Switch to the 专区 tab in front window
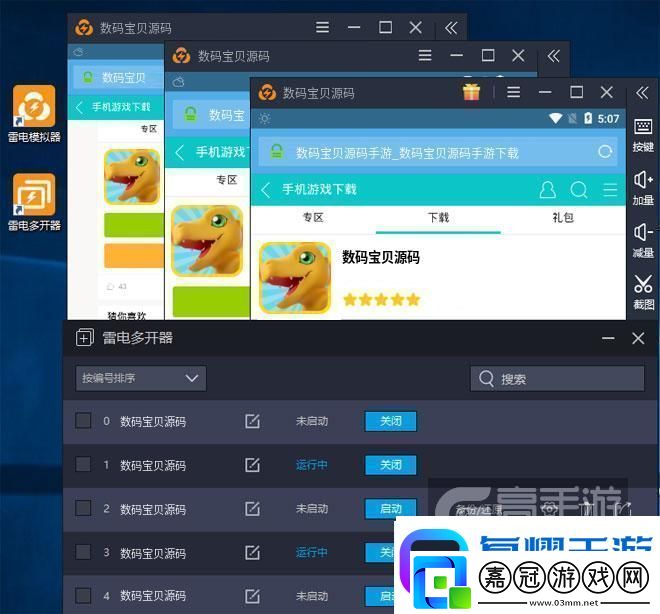The width and height of the screenshot is (660, 614). [313, 218]
